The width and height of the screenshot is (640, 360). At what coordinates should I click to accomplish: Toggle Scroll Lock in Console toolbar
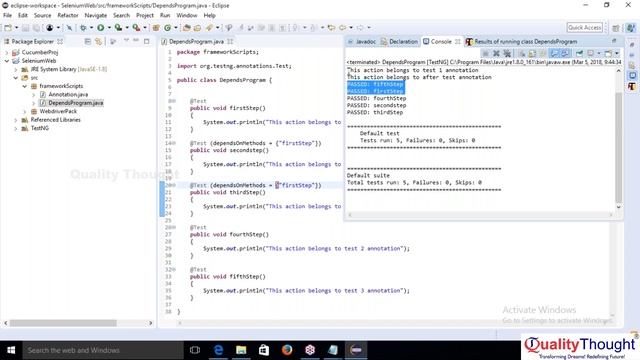pos(532,53)
